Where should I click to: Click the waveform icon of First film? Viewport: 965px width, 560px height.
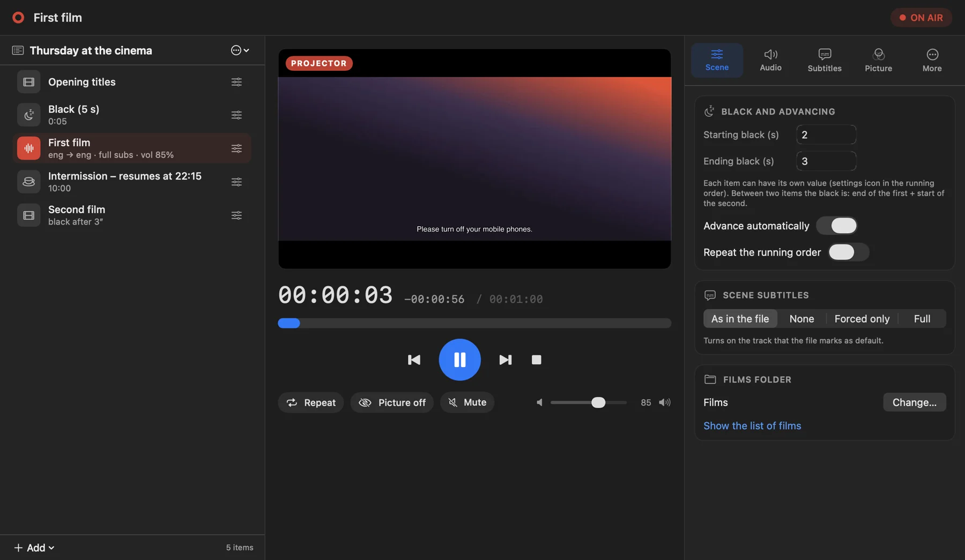coord(29,148)
